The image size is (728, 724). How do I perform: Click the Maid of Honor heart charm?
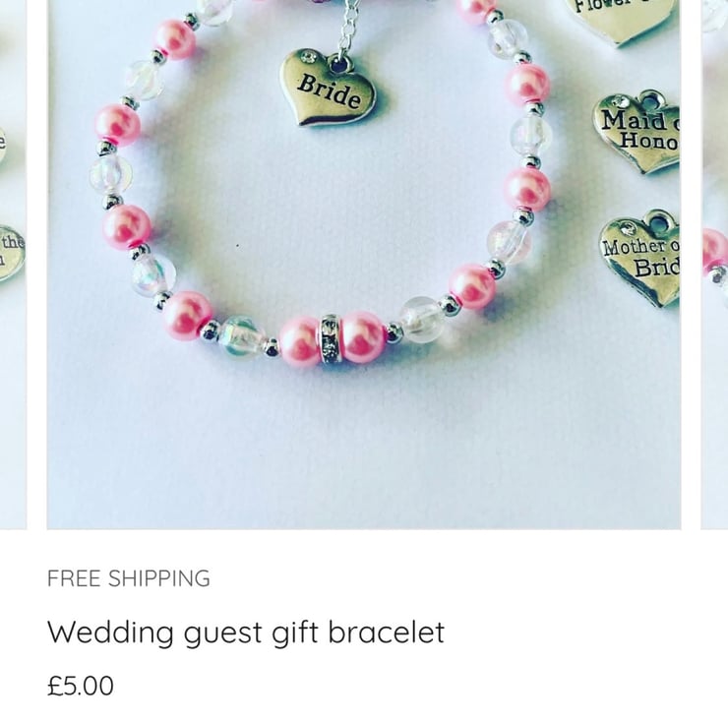coord(637,132)
